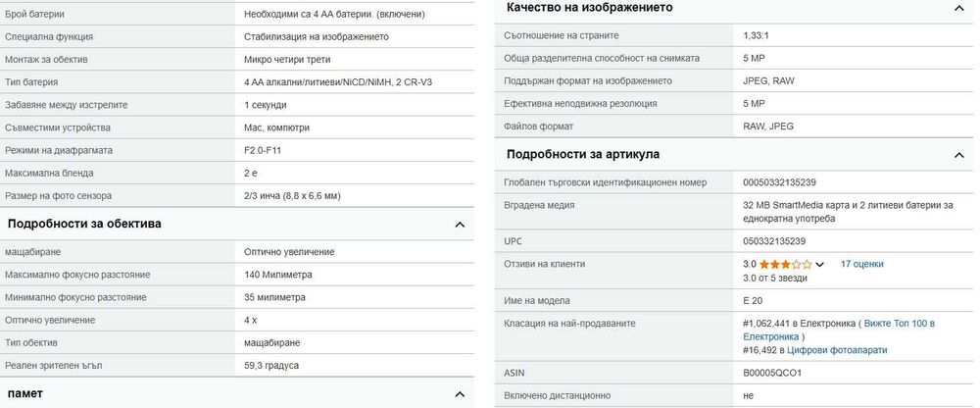The width and height of the screenshot is (980, 408).
Task: Click the "Отзиви на клиенти" row label
Action: [544, 265]
